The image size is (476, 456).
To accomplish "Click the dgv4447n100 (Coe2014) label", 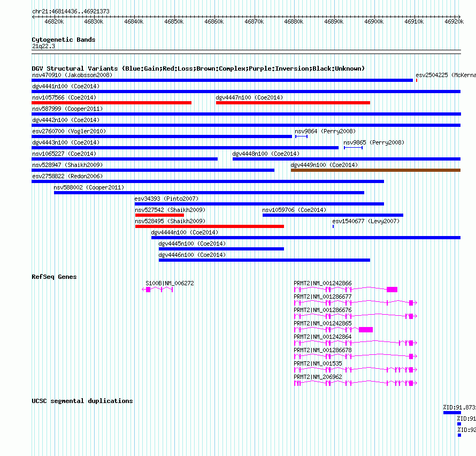I will 249,97.
